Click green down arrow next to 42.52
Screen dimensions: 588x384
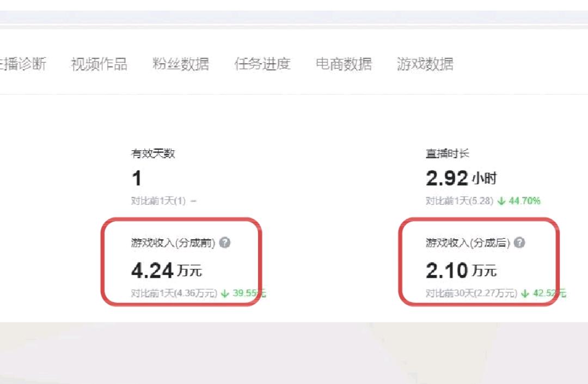pos(525,293)
